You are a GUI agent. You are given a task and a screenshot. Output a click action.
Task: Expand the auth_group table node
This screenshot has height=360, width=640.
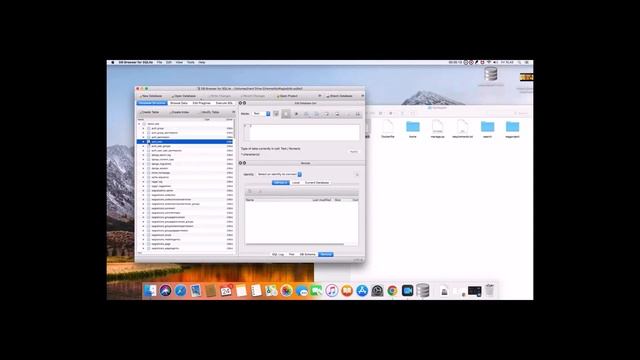(143, 128)
